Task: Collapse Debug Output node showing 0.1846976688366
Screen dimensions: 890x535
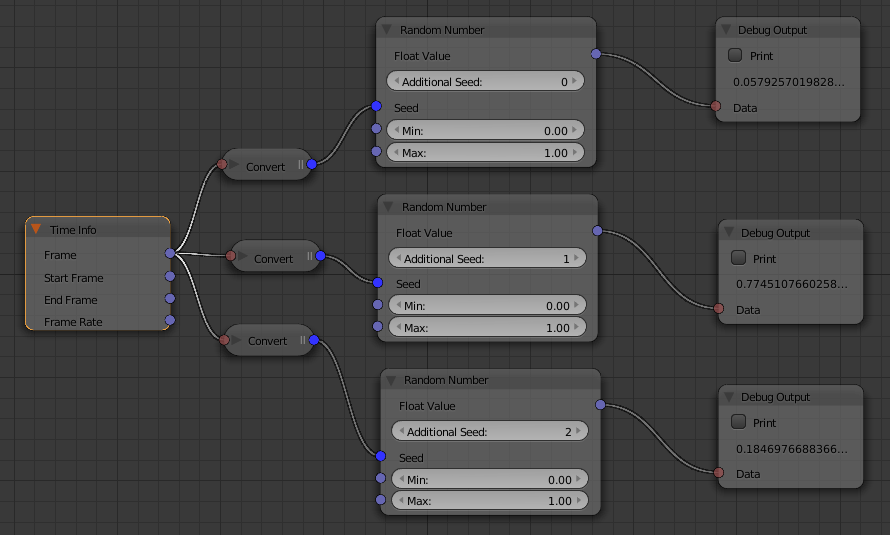Action: (x=729, y=397)
